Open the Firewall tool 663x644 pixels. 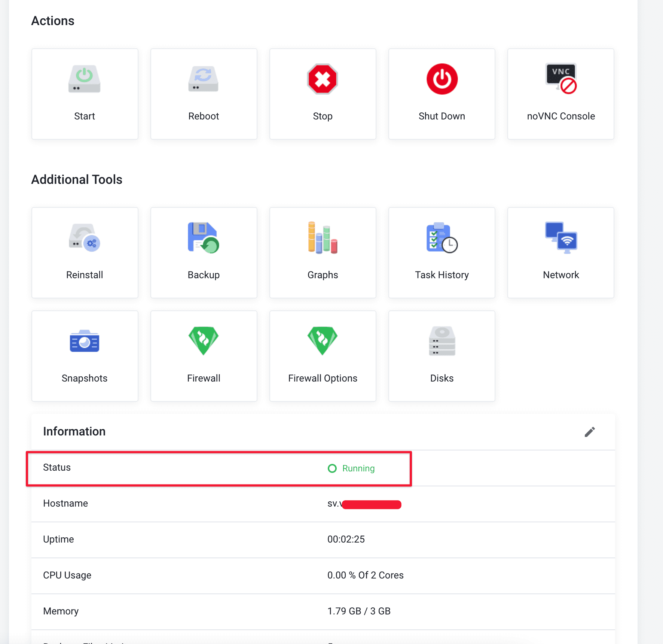[204, 356]
